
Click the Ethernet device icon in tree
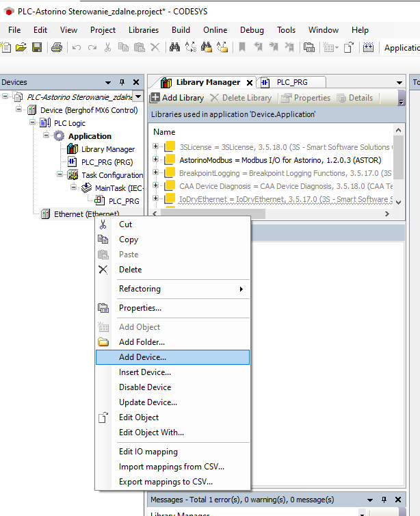point(45,214)
